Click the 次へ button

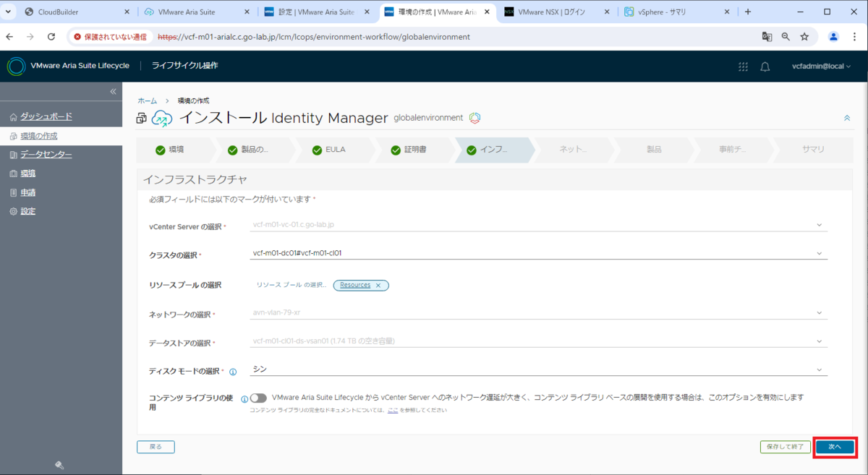[x=835, y=447]
